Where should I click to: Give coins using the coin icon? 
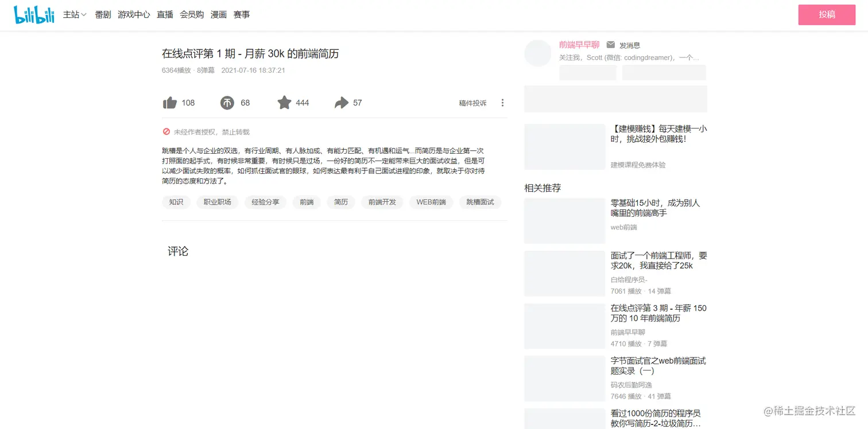(x=227, y=103)
